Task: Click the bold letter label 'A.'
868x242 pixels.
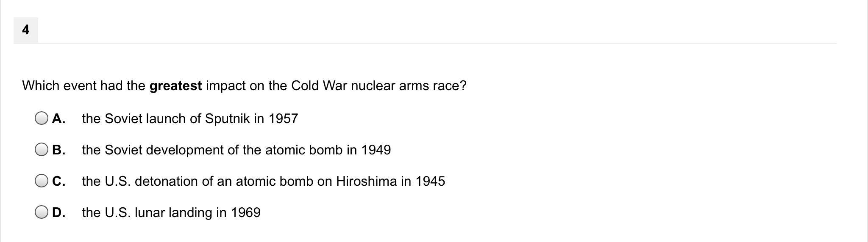Action: point(58,119)
